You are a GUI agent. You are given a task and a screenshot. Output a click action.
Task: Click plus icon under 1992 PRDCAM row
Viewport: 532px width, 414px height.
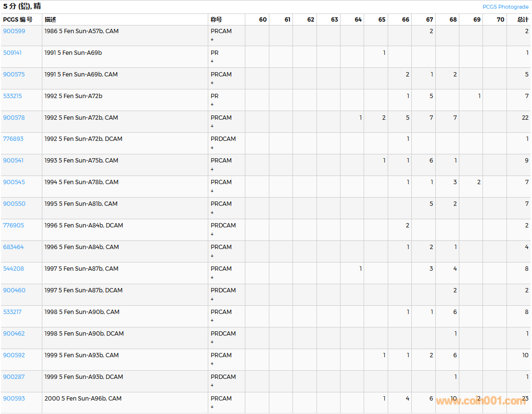pos(212,148)
